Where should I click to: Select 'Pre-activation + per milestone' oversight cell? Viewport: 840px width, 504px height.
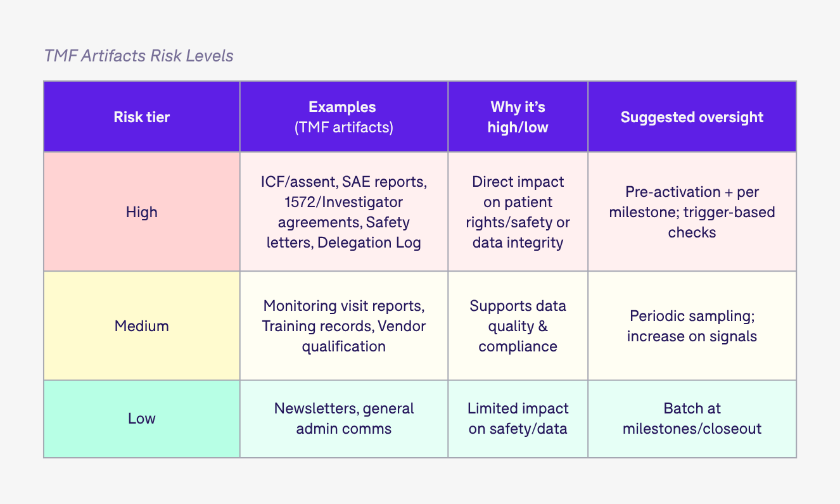tap(692, 211)
